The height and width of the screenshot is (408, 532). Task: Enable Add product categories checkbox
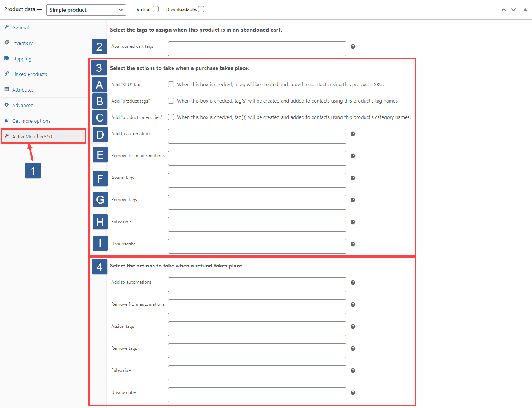coord(171,117)
